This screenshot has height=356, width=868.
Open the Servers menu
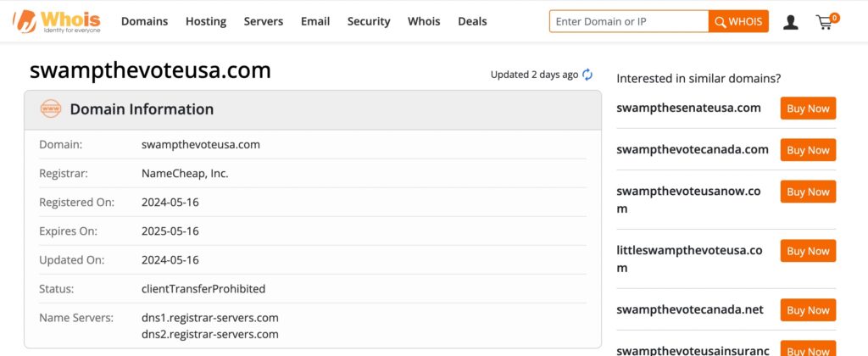(x=264, y=21)
